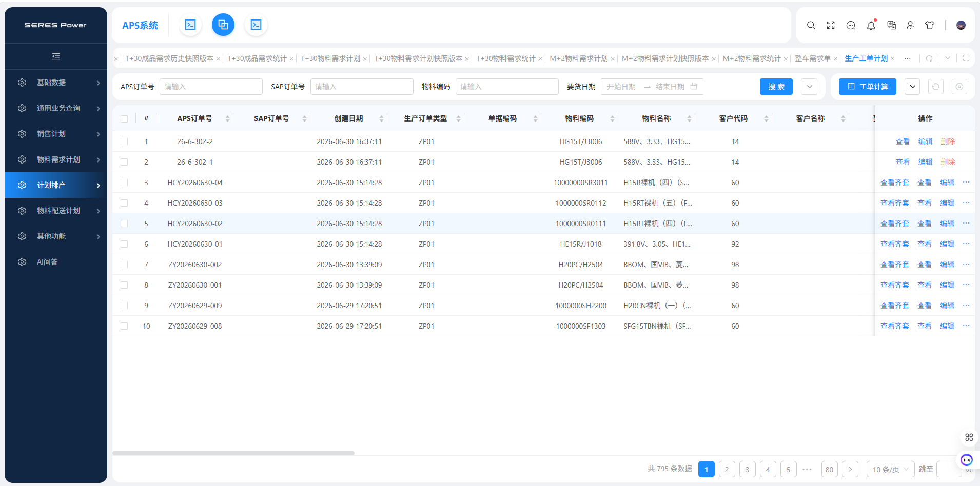Open the third terminal-style module icon

(x=256, y=25)
